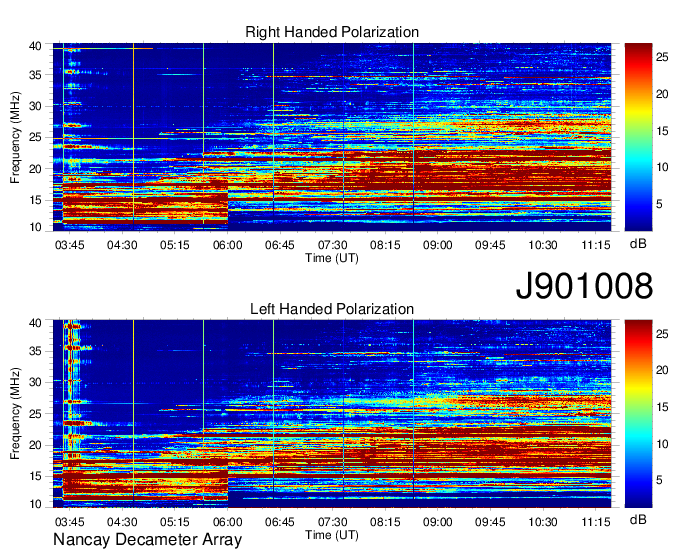Viewport: 680px width, 552px height.
Task: Click the "09:45" time tick under the Right Handed plot
Action: tap(490, 245)
